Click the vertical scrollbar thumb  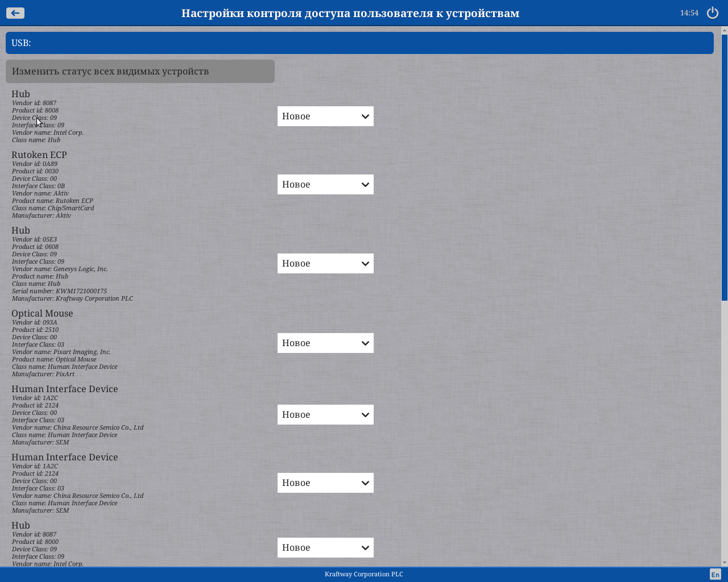click(x=724, y=165)
